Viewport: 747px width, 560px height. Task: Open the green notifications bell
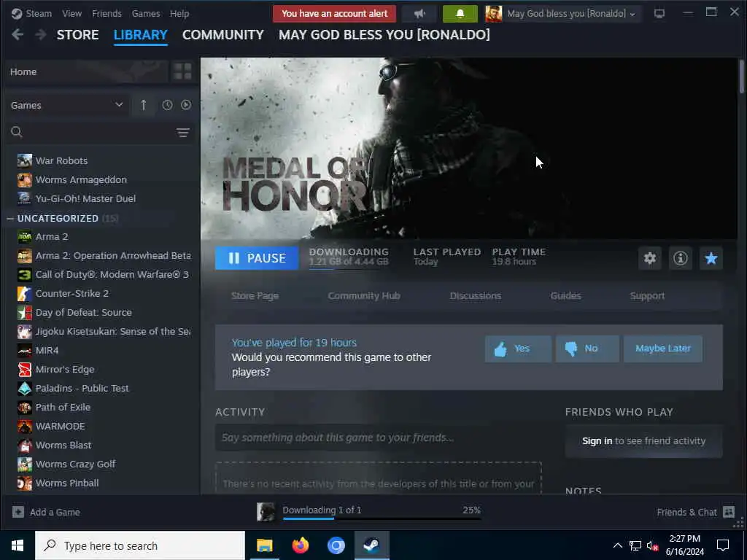[x=460, y=14]
